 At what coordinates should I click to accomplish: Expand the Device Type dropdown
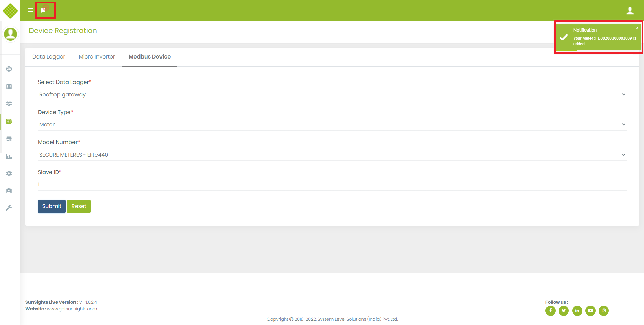pos(332,125)
